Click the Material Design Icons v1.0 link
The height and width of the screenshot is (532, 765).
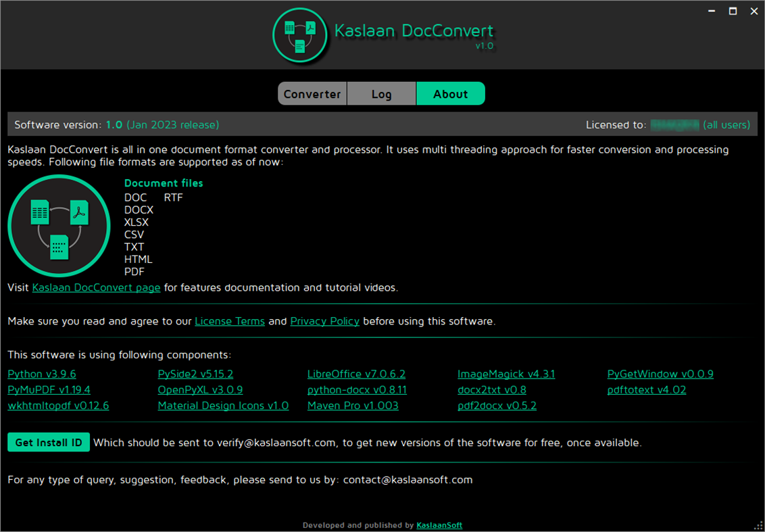coord(223,406)
